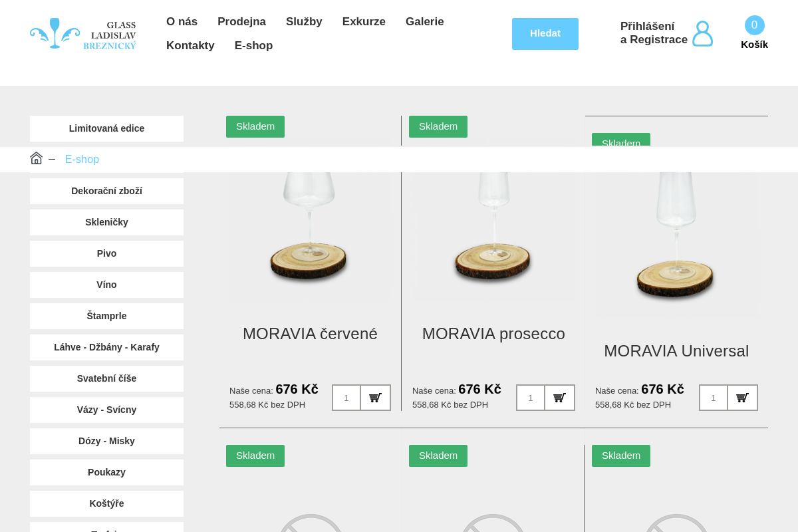Add MORAVIA Universal to cart

click(x=742, y=398)
